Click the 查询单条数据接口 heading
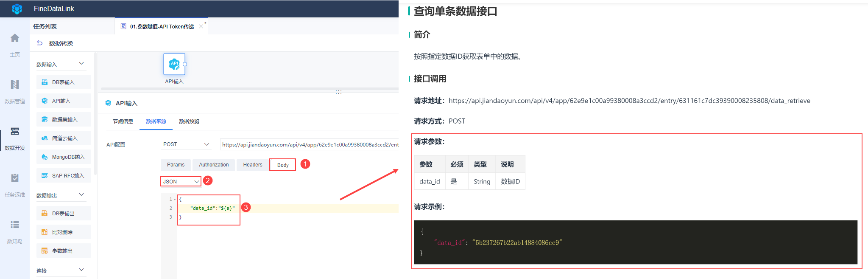Screen dimensions: 868x279 click(x=455, y=11)
